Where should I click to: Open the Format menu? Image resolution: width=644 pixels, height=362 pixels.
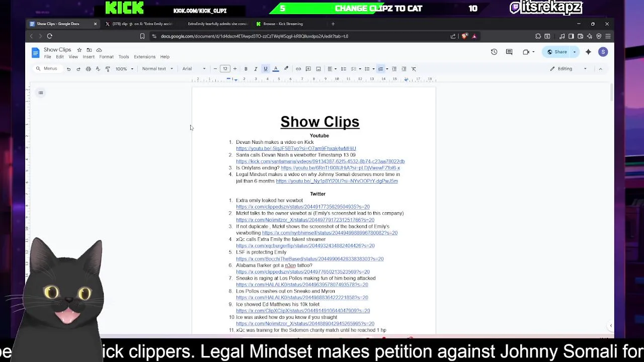click(106, 57)
